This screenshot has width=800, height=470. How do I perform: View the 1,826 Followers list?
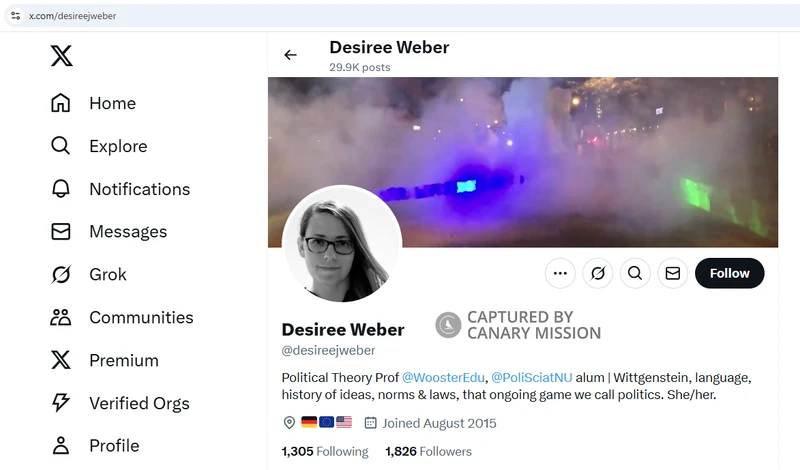429,452
